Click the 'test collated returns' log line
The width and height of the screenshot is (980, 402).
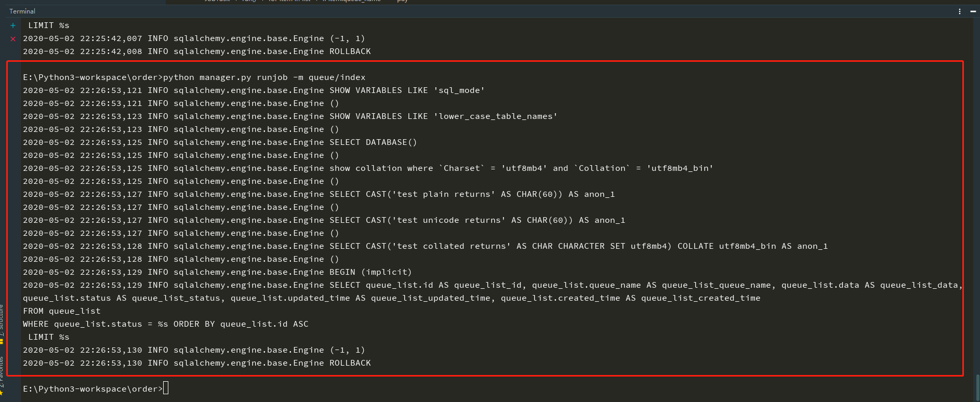425,246
